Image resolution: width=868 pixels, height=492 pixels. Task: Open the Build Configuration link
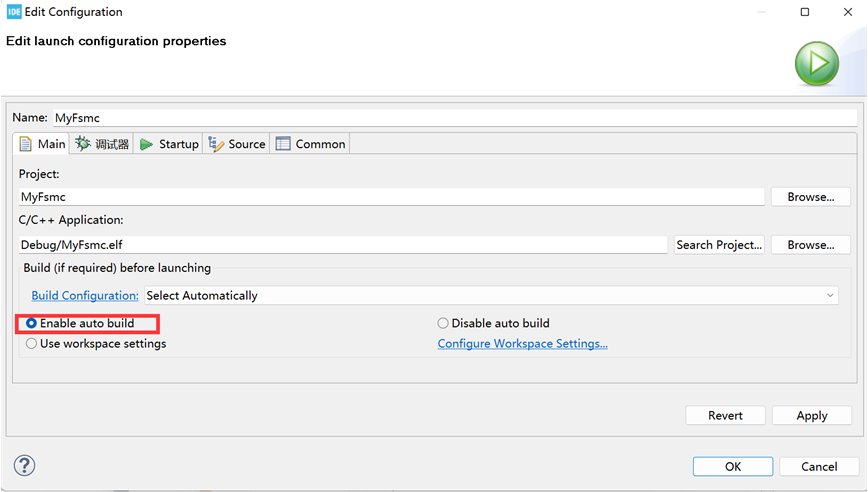click(x=85, y=296)
